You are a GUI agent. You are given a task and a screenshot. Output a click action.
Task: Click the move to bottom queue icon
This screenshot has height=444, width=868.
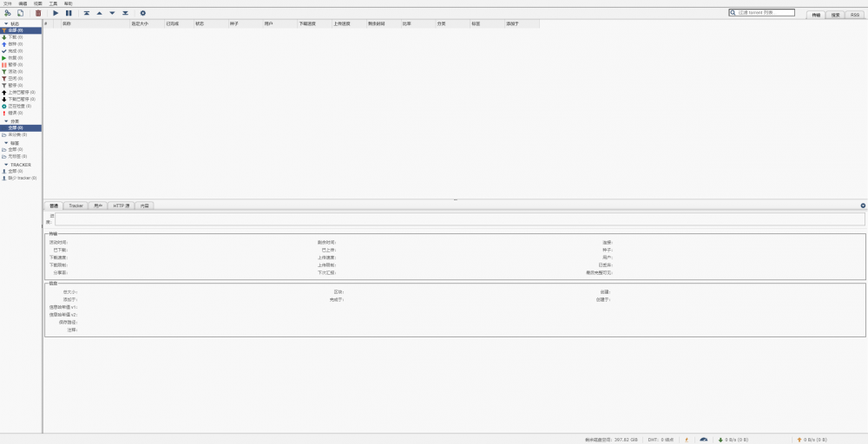(x=125, y=13)
